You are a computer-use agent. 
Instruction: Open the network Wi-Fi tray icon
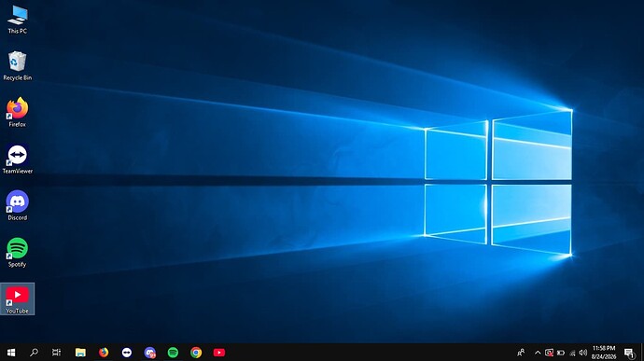pos(572,353)
